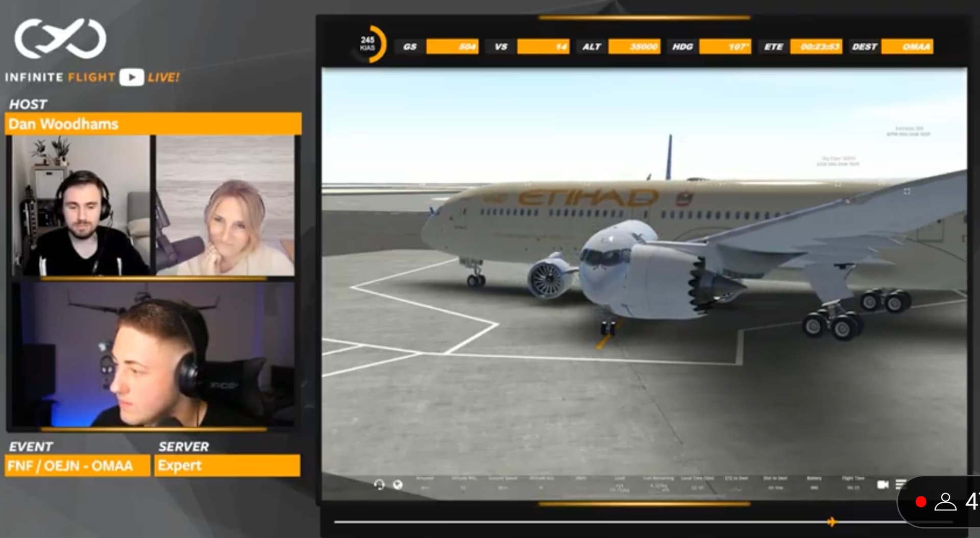
Task: Click the LIVE! text in header
Action: [x=163, y=78]
